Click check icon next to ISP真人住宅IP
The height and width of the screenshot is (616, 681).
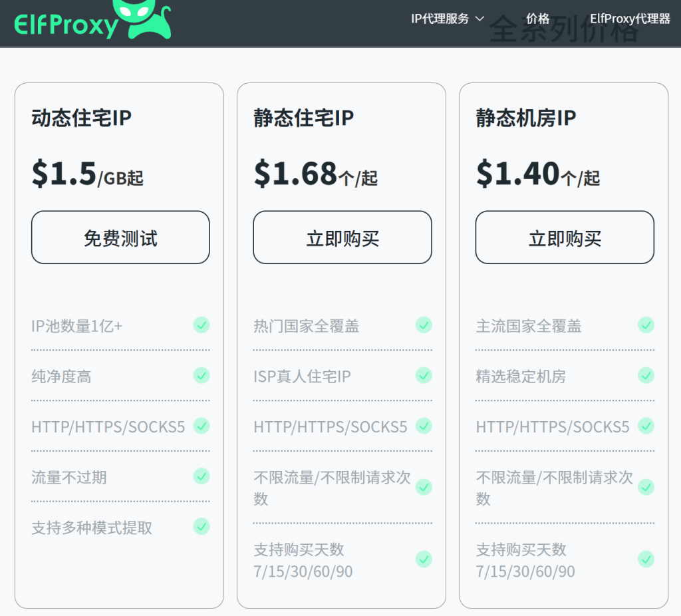click(424, 375)
